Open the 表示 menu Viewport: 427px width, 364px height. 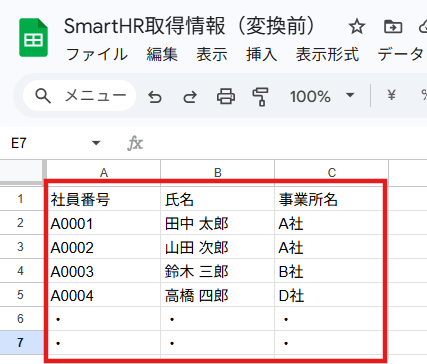[212, 54]
